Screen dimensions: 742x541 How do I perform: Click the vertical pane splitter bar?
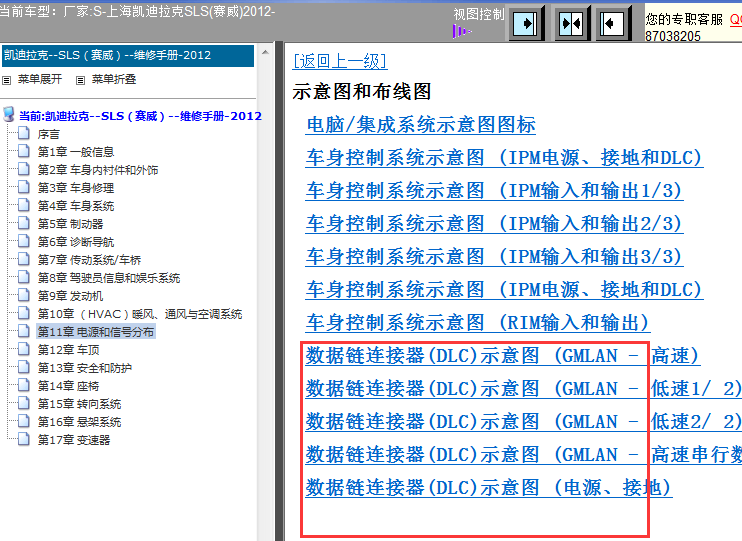point(280,291)
